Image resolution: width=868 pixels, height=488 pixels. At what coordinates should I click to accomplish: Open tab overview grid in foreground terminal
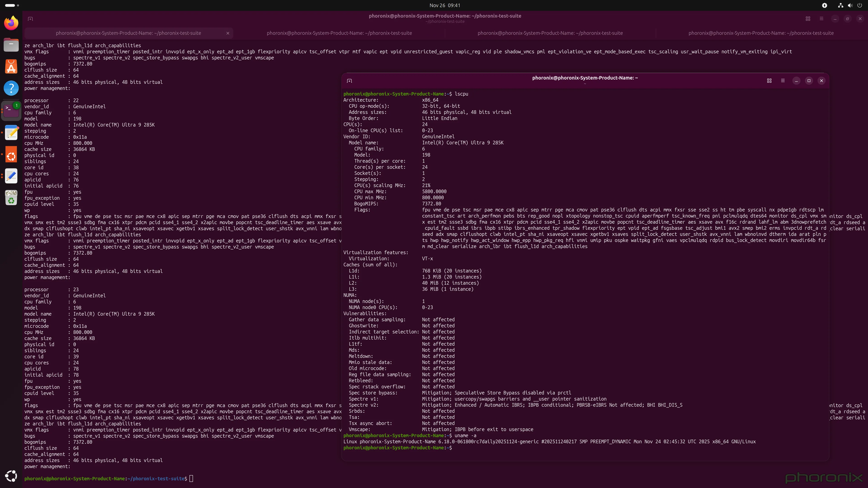point(769,81)
